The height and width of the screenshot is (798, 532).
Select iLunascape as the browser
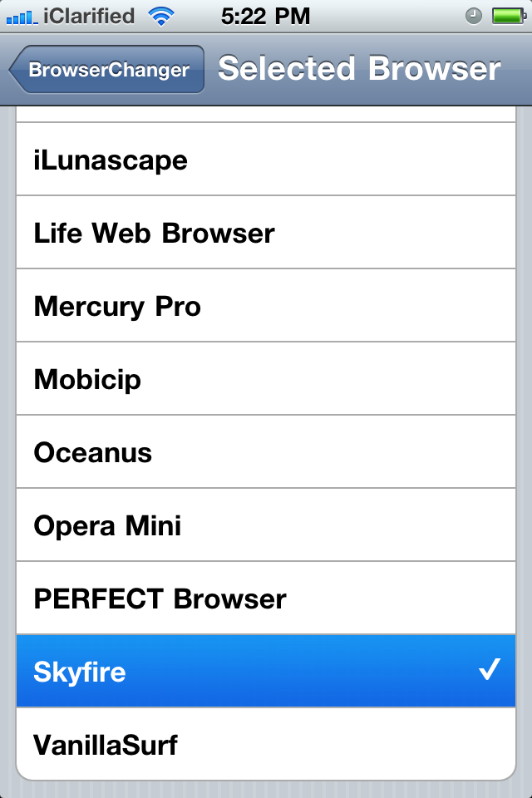(266, 160)
